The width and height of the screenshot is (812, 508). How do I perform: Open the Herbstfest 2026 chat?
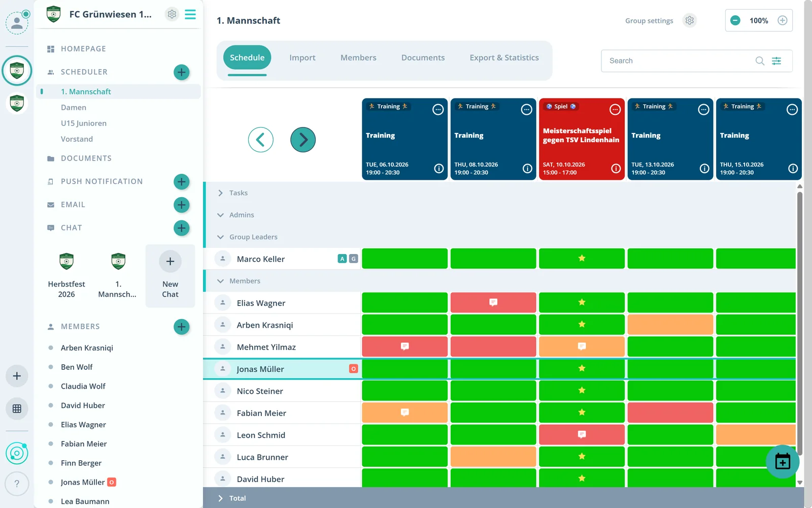pyautogui.click(x=66, y=276)
